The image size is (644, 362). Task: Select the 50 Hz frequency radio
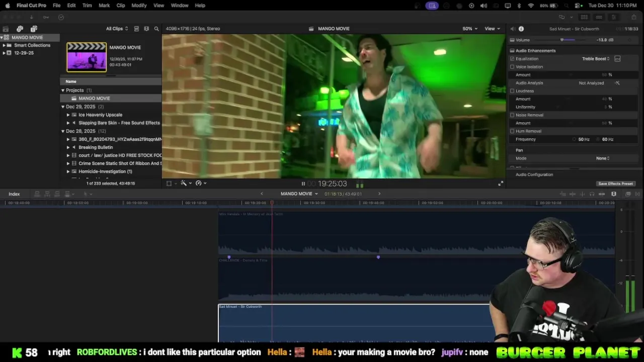click(x=574, y=139)
